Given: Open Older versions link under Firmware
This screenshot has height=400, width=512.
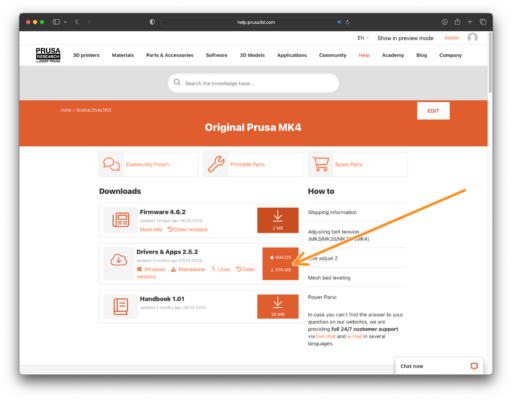Looking at the screenshot, I should 187,230.
